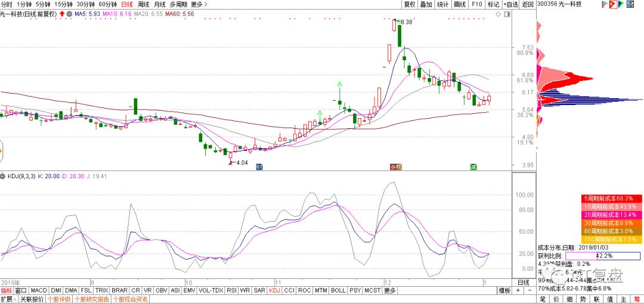Switch to the 分时 chart view
This screenshot has height=304, width=644.
[7, 5]
